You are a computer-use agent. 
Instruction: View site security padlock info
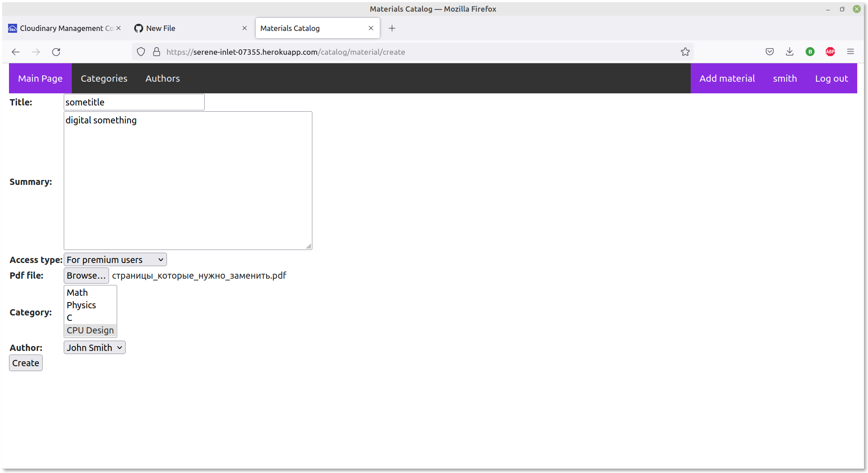click(157, 52)
